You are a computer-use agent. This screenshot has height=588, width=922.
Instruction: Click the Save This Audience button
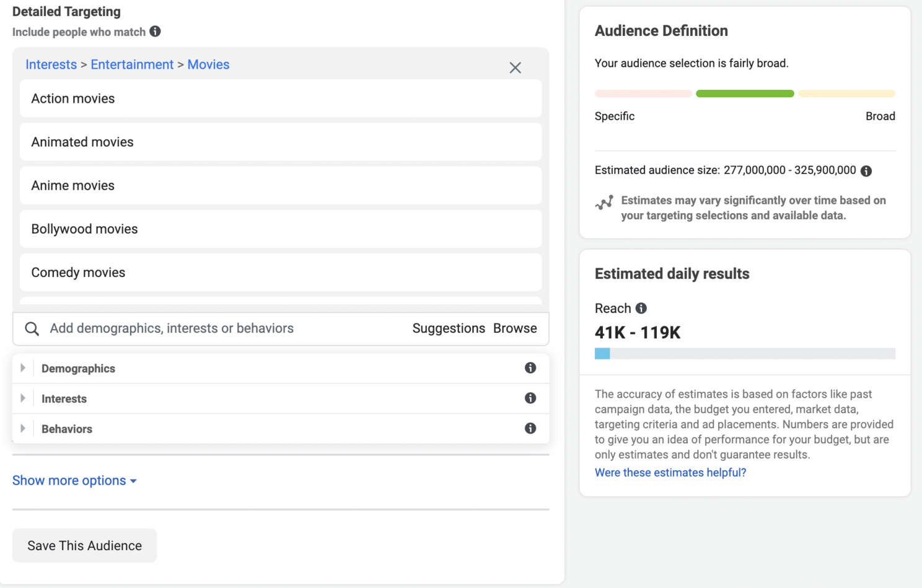pyautogui.click(x=84, y=545)
